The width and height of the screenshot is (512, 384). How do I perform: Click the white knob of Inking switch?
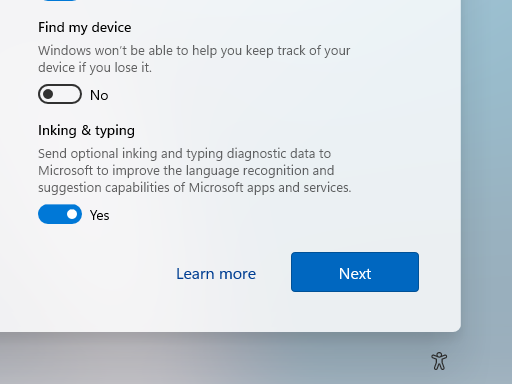(x=72, y=214)
